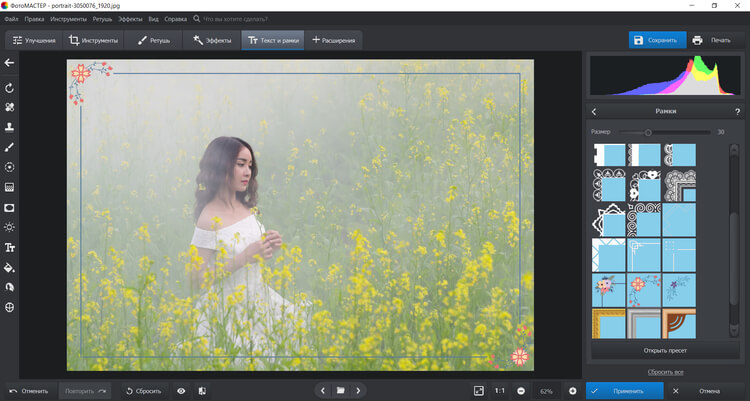
Task: Click the fit-to-screen icon
Action: click(x=479, y=390)
